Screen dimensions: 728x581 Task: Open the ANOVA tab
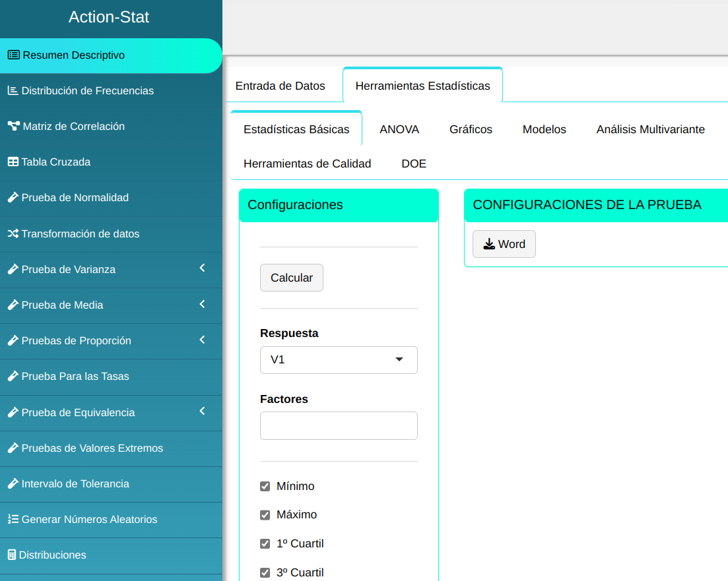(x=399, y=129)
